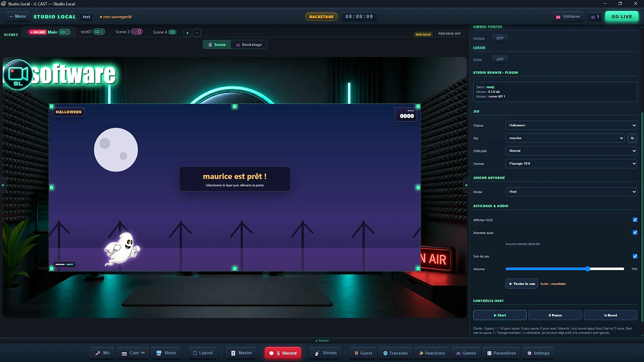Uncheck the Son du jeu checkbox
Viewport: 644px width, 362px height.
[x=635, y=256]
